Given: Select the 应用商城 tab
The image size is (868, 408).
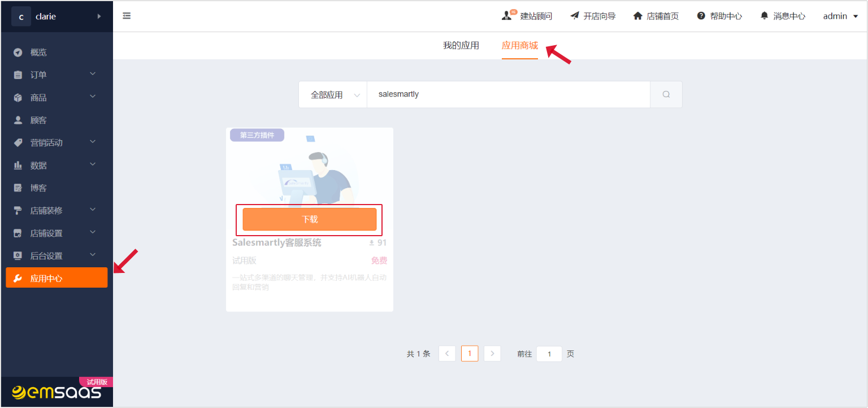Looking at the screenshot, I should click(519, 46).
